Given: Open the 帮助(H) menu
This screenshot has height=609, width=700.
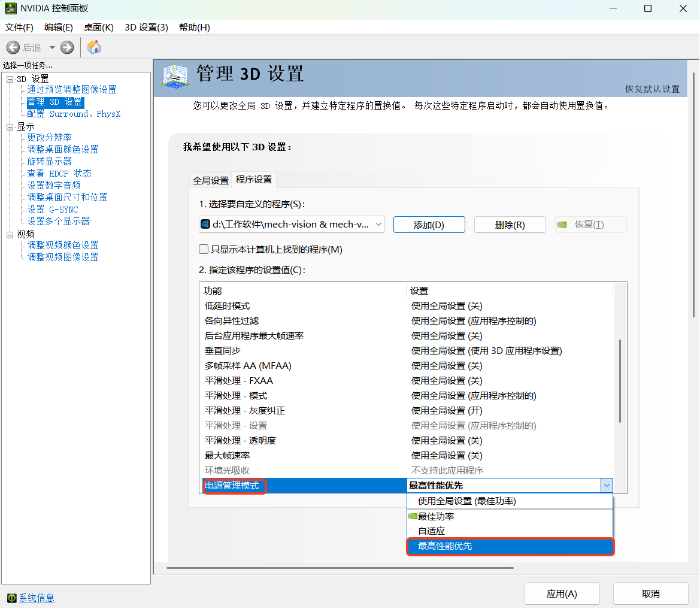Looking at the screenshot, I should tap(194, 27).
